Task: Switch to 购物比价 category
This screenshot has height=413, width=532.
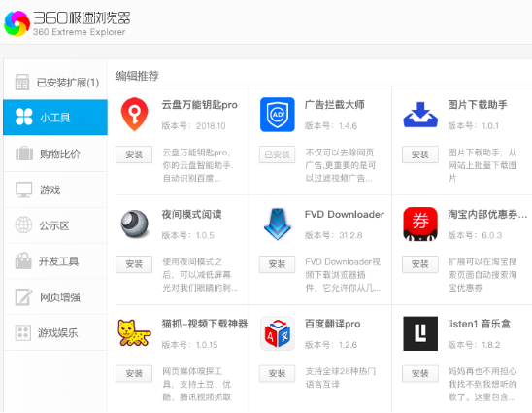Action: click(55, 154)
